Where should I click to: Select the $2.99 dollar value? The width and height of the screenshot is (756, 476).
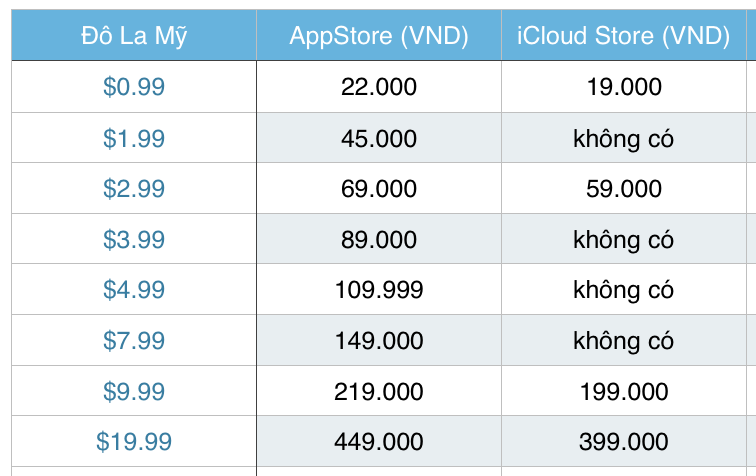click(134, 189)
